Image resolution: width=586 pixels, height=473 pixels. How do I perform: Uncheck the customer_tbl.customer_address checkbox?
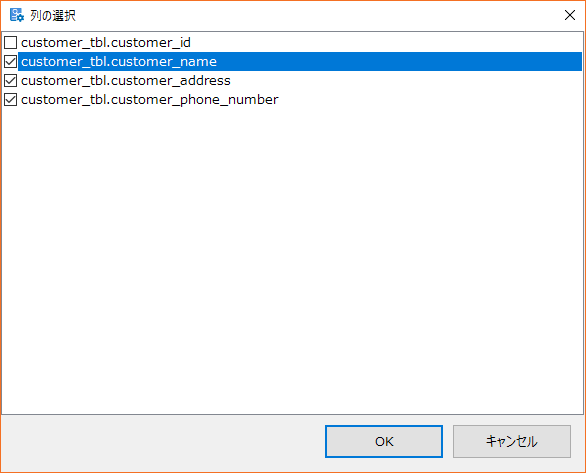pos(10,81)
